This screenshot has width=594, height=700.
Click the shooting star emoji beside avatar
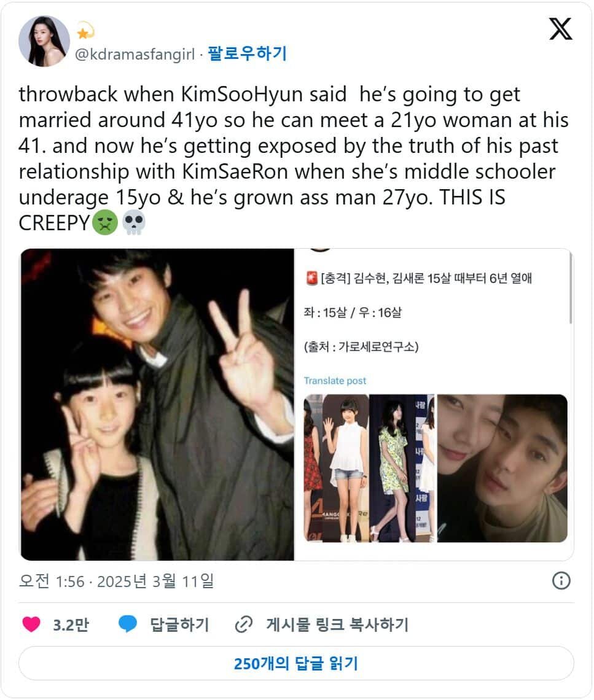pos(84,31)
